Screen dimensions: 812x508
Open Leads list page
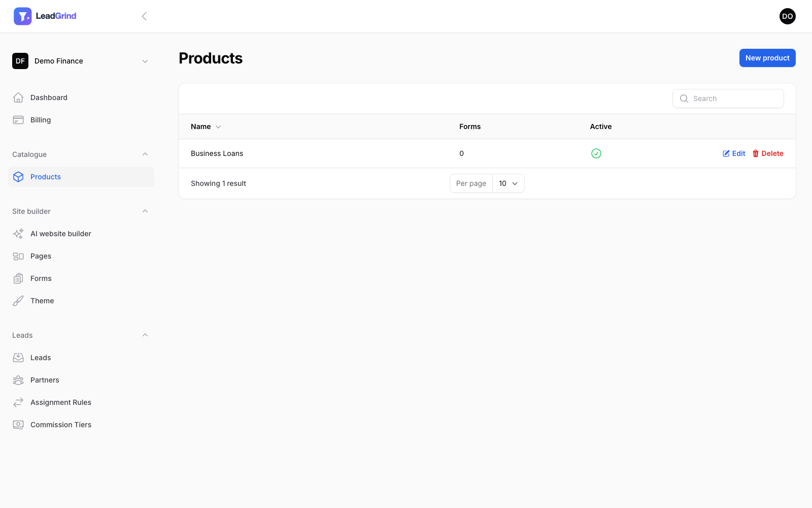[x=81, y=358]
